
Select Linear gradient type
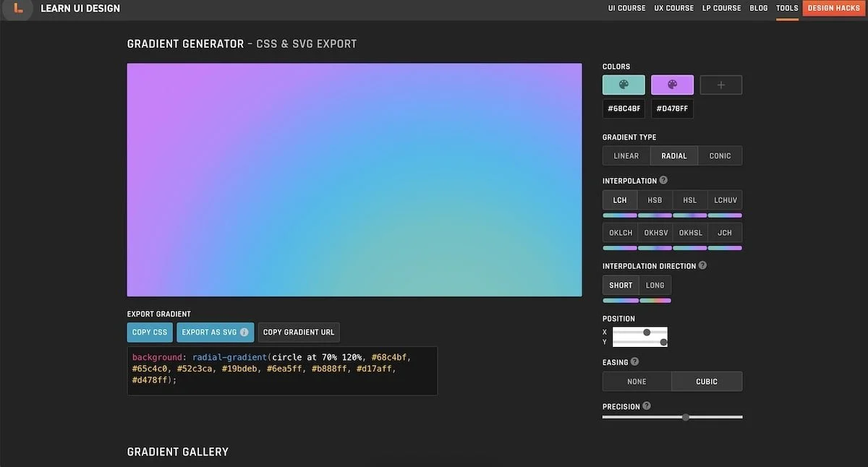coord(626,156)
